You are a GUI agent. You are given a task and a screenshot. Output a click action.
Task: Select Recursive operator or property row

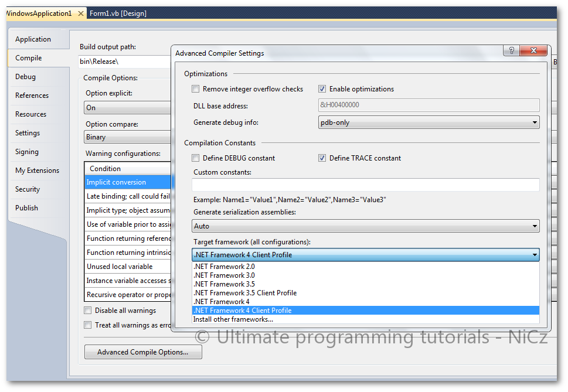click(x=128, y=295)
